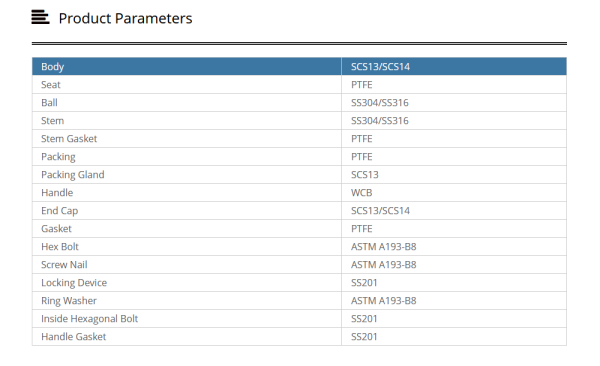Click the SCS13/SCS14 header value
Viewport: 600px width, 366px height.
pos(380,67)
